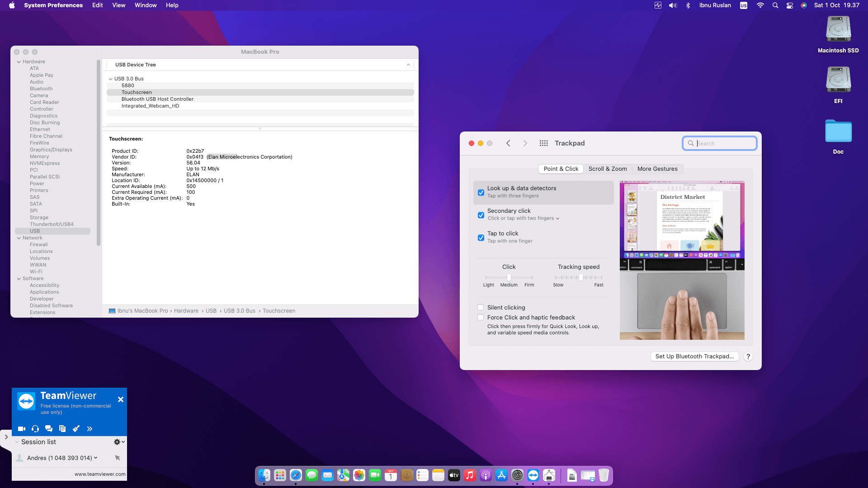The height and width of the screenshot is (488, 868).
Task: Focus the System Preferences search field
Action: pyautogui.click(x=720, y=143)
